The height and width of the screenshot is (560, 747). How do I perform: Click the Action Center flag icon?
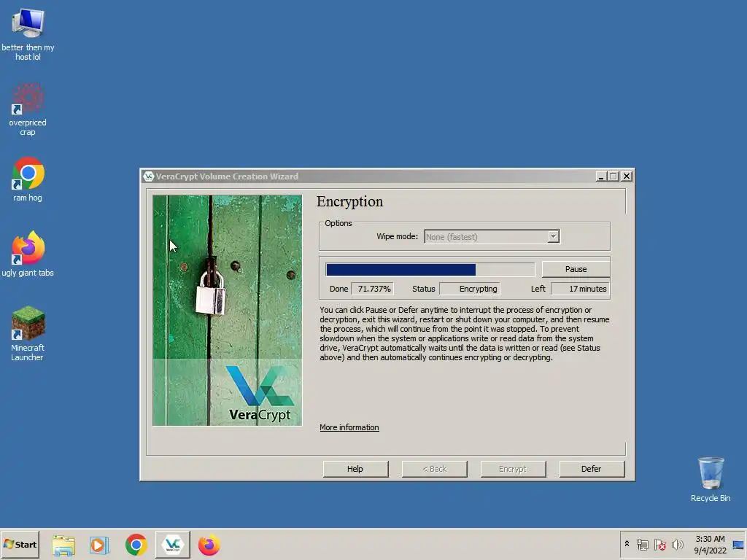coord(659,544)
